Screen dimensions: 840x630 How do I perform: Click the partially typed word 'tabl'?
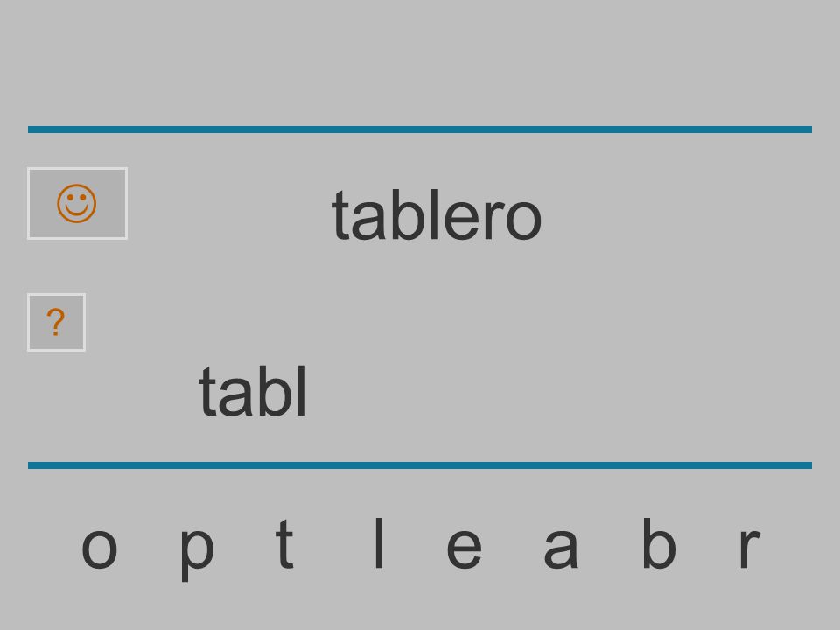(x=252, y=390)
